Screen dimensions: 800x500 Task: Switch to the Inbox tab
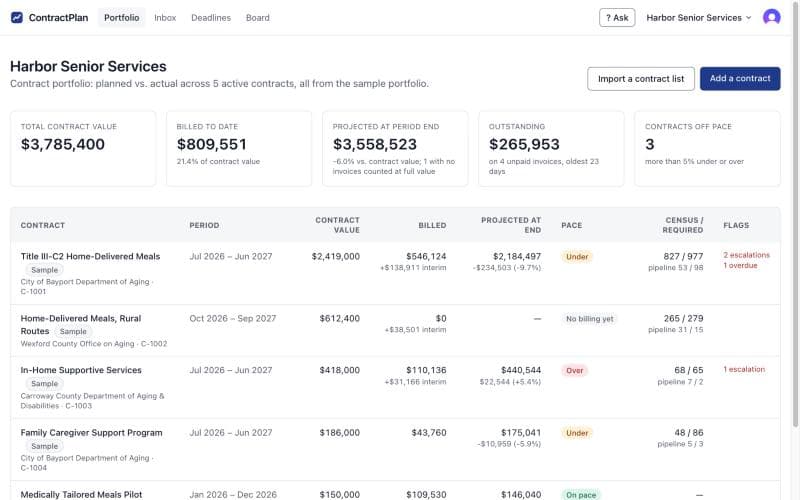(x=165, y=17)
